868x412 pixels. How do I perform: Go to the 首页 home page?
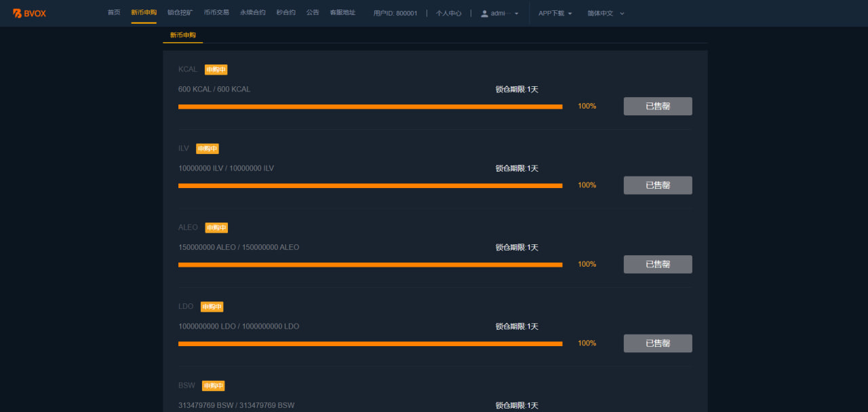coord(114,13)
